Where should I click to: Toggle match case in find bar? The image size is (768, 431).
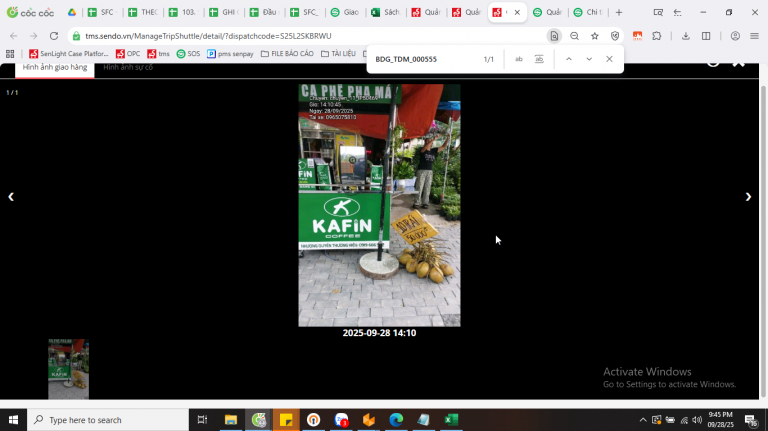pyautogui.click(x=519, y=59)
